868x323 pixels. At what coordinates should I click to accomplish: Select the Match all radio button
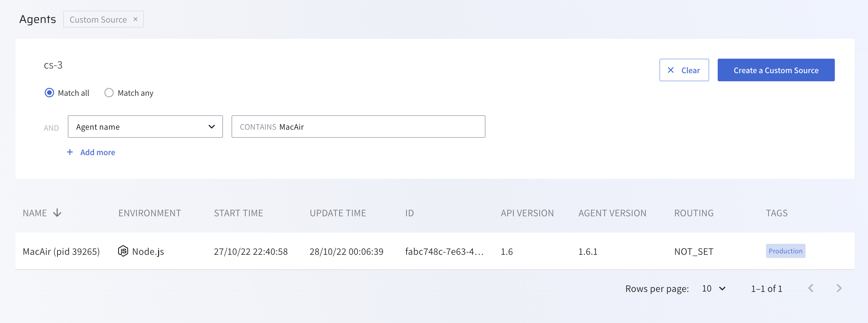tap(49, 93)
